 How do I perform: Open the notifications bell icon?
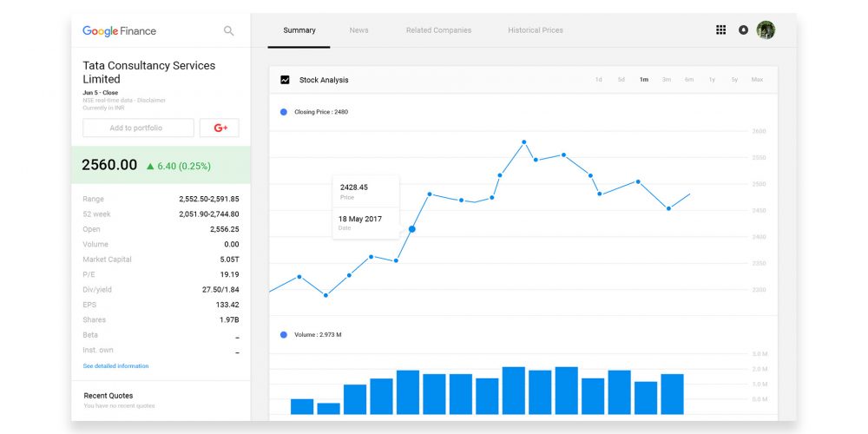(x=744, y=30)
